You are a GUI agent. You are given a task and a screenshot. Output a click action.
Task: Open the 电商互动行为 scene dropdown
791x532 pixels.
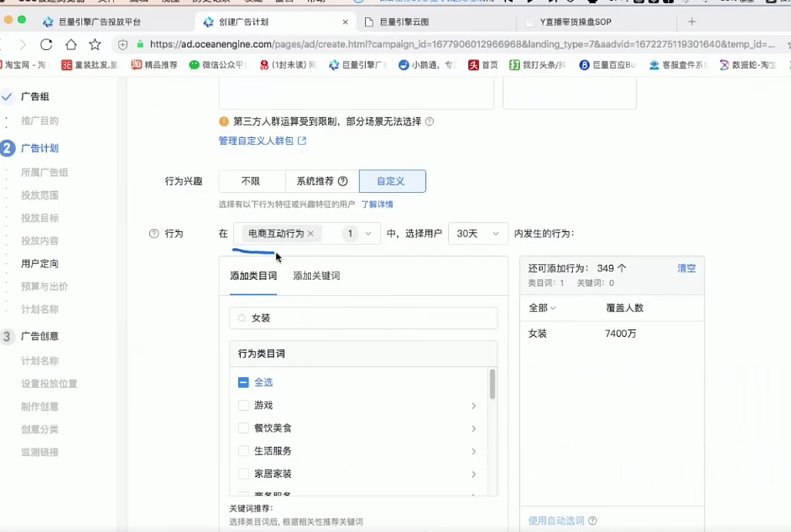click(307, 234)
